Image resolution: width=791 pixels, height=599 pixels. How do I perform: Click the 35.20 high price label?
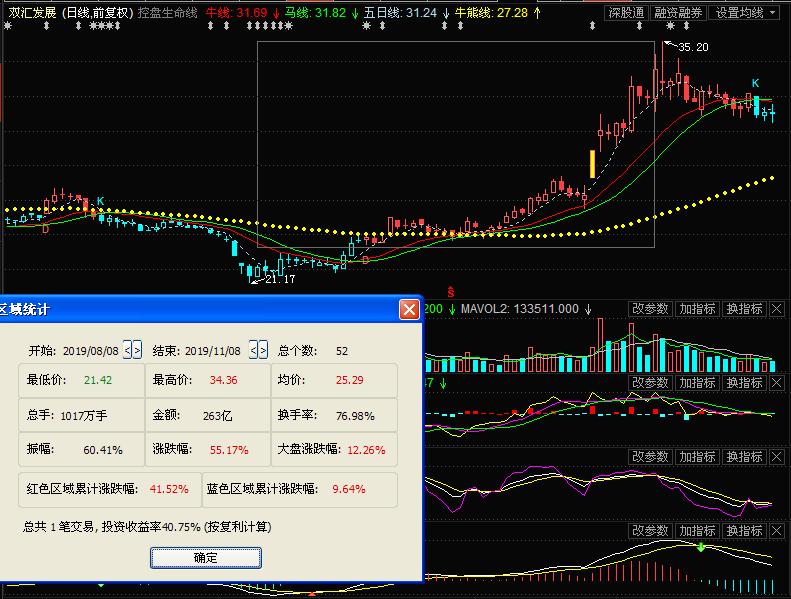pyautogui.click(x=693, y=47)
